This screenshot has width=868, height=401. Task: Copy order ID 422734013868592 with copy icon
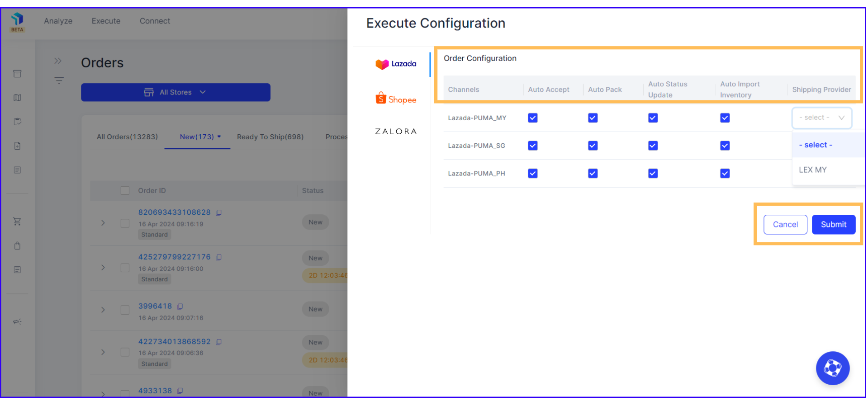pyautogui.click(x=219, y=342)
